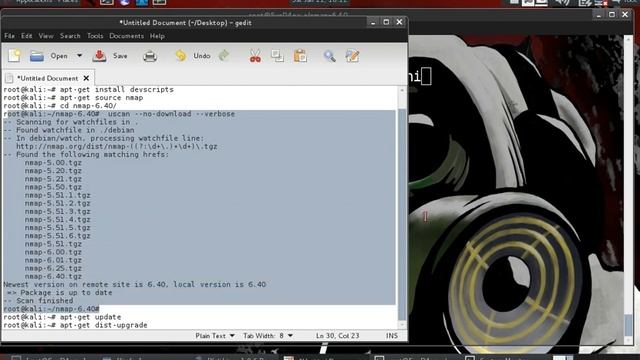
Task: Click the 'nmap-6.00.tgz' entry
Action: [53, 252]
